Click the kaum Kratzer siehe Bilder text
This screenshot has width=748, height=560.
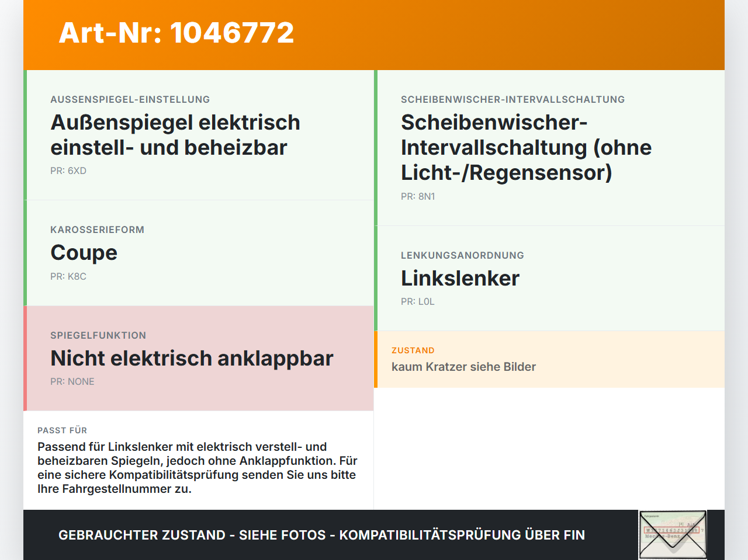tap(463, 367)
